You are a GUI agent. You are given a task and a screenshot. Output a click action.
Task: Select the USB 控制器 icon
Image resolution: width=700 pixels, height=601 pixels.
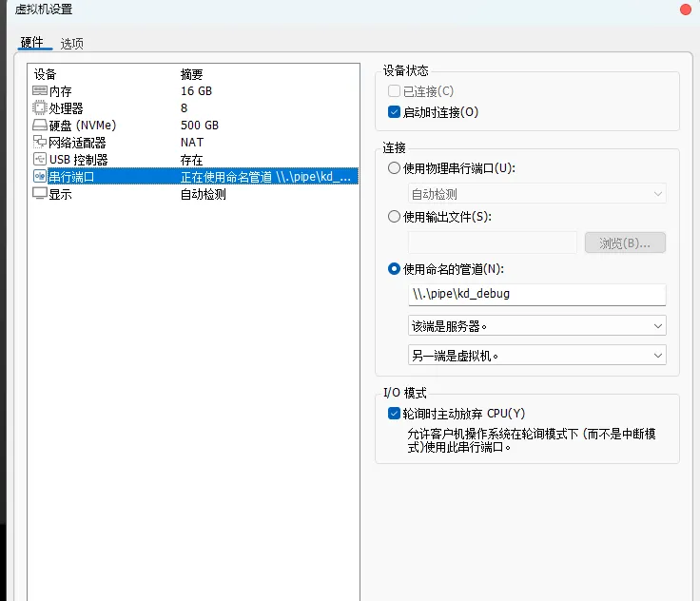(x=39, y=159)
